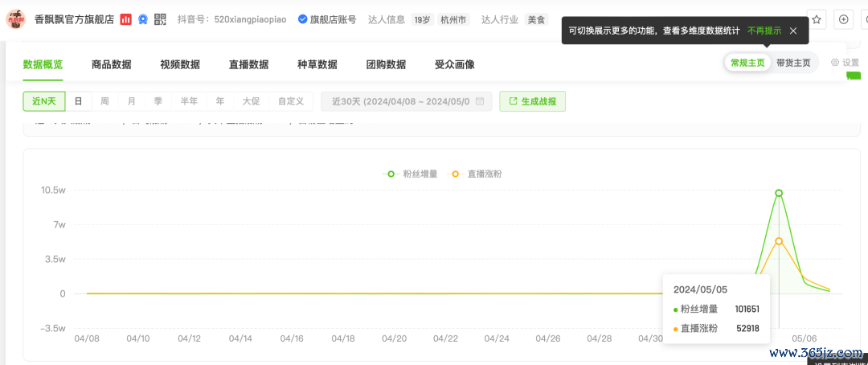Click the 04/20 x-axis label
The height and width of the screenshot is (365, 868).
click(x=394, y=338)
